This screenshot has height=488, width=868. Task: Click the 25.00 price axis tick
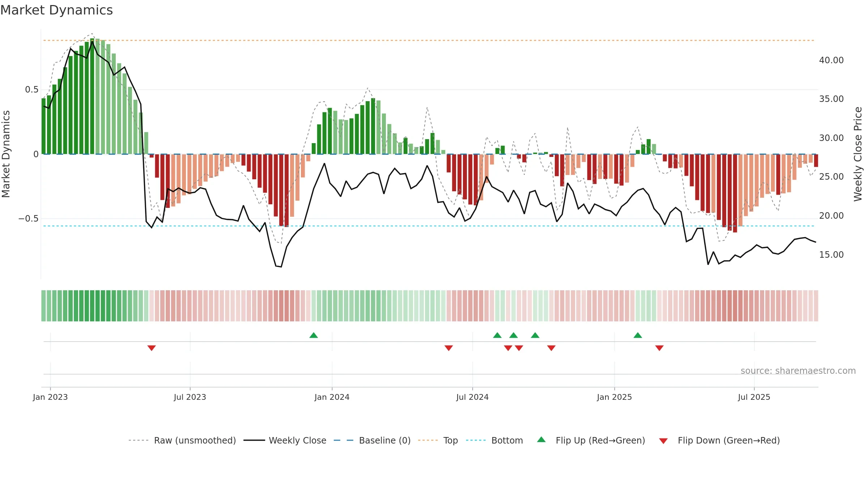[831, 176]
